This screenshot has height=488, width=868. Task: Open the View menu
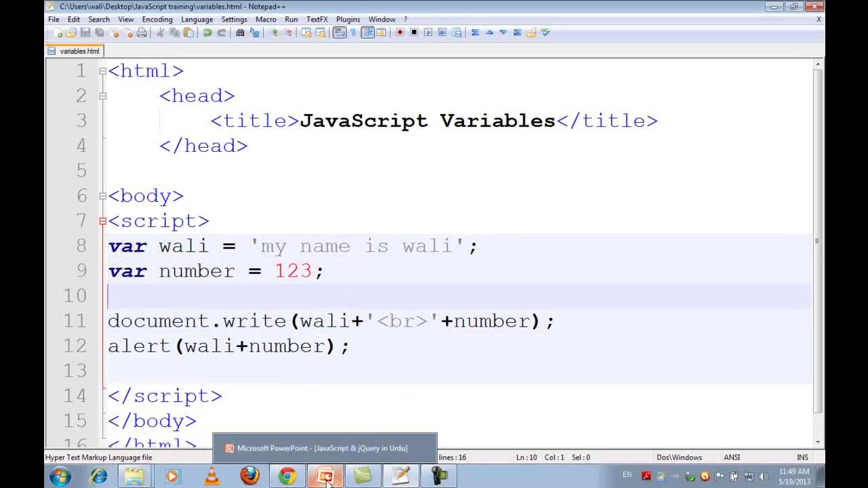pos(126,20)
